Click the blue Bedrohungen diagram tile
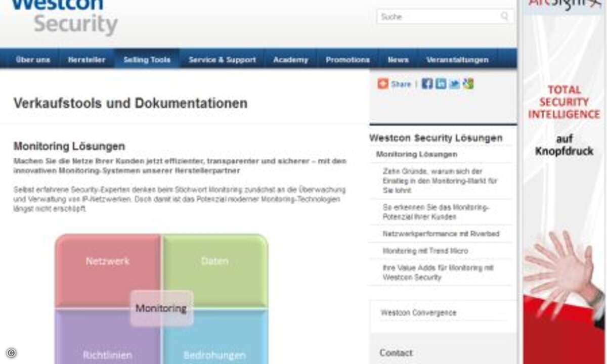Viewport: 607px width, 364px height. (x=215, y=337)
